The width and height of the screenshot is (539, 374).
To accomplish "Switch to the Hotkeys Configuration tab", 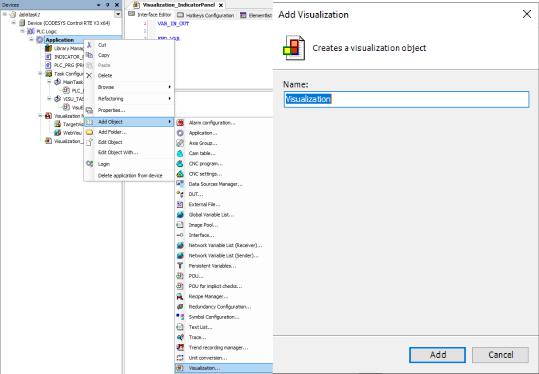I will tap(206, 15).
